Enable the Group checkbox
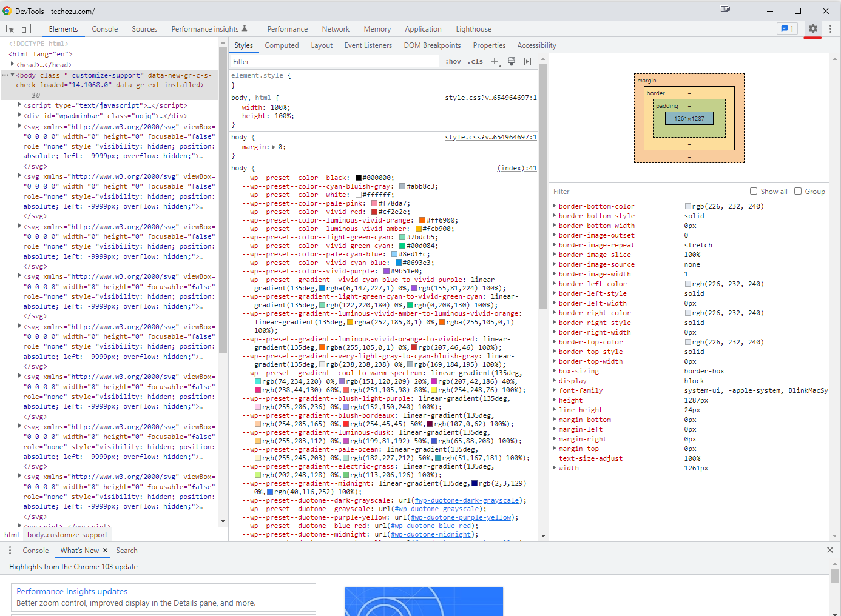This screenshot has width=841, height=616. [799, 191]
